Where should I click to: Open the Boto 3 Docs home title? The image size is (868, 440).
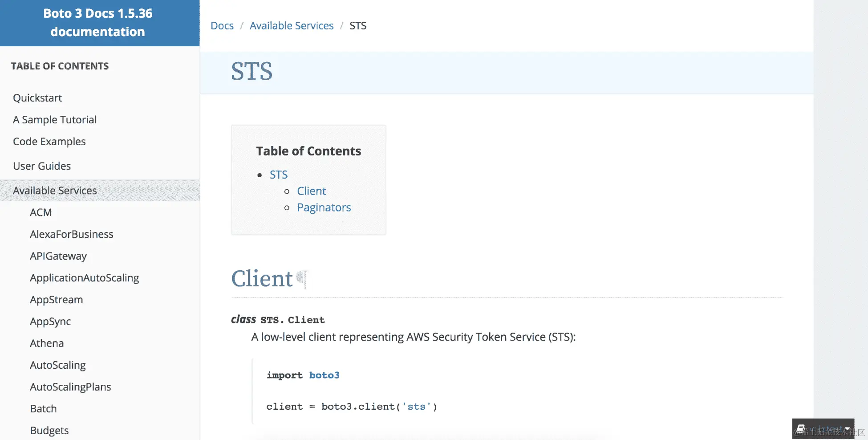coord(98,23)
